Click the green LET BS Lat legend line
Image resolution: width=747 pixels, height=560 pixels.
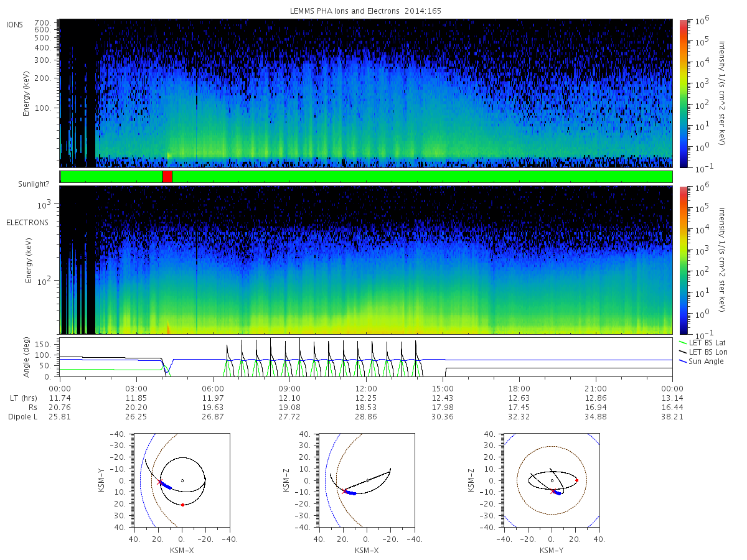(683, 343)
